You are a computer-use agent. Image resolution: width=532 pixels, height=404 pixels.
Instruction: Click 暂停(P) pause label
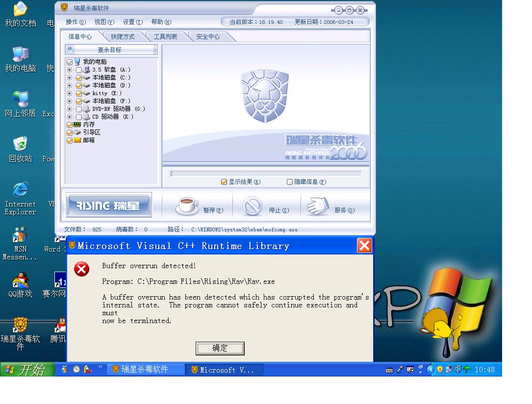pos(213,210)
